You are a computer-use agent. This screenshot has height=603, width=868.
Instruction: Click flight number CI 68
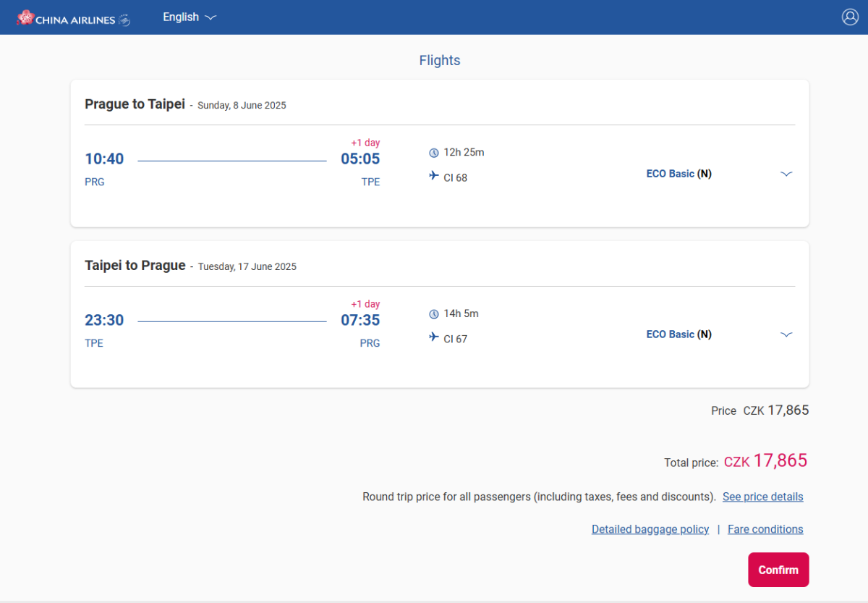tap(456, 177)
